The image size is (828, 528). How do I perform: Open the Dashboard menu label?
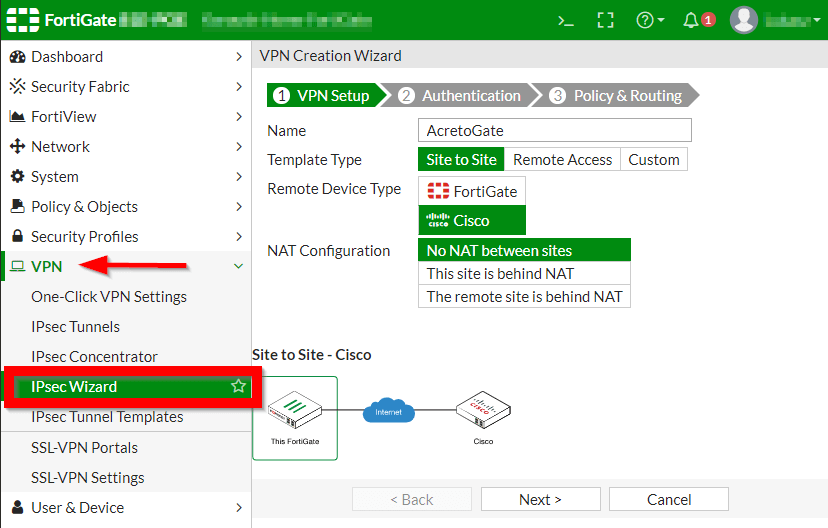[67, 57]
